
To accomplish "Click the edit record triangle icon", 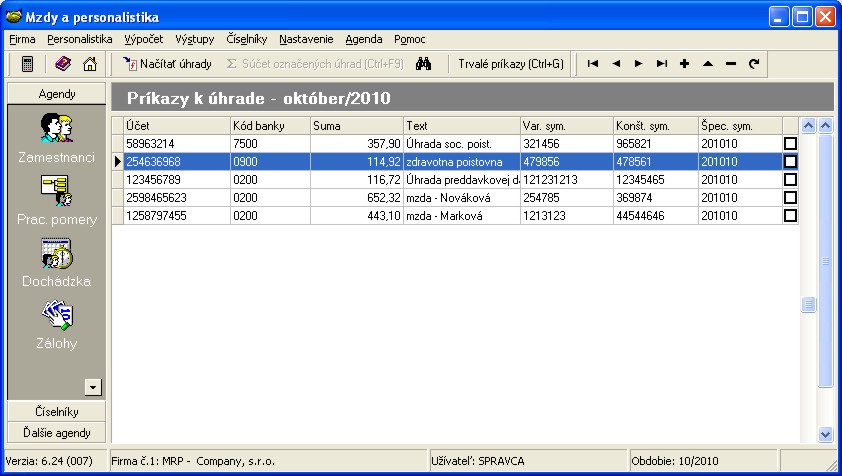I will point(708,64).
